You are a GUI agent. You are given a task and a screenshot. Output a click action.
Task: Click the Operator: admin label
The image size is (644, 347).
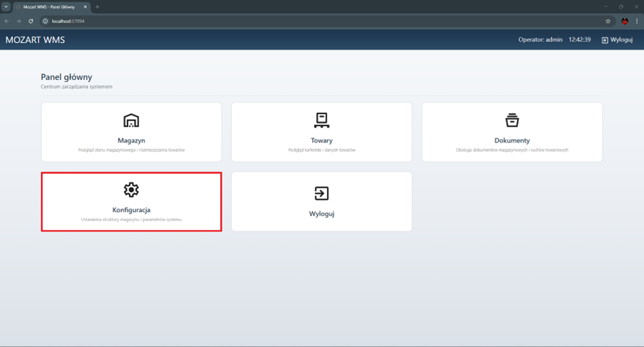tap(540, 40)
